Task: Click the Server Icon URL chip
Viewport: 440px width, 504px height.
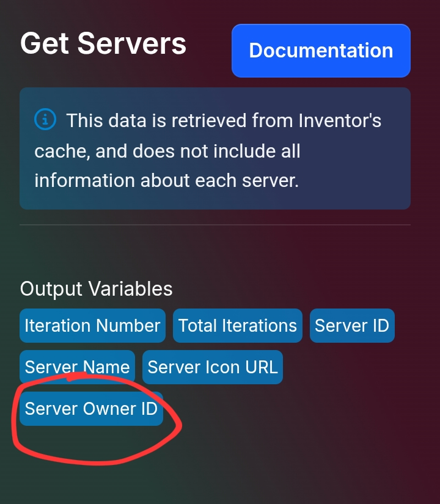Action: pyautogui.click(x=213, y=367)
